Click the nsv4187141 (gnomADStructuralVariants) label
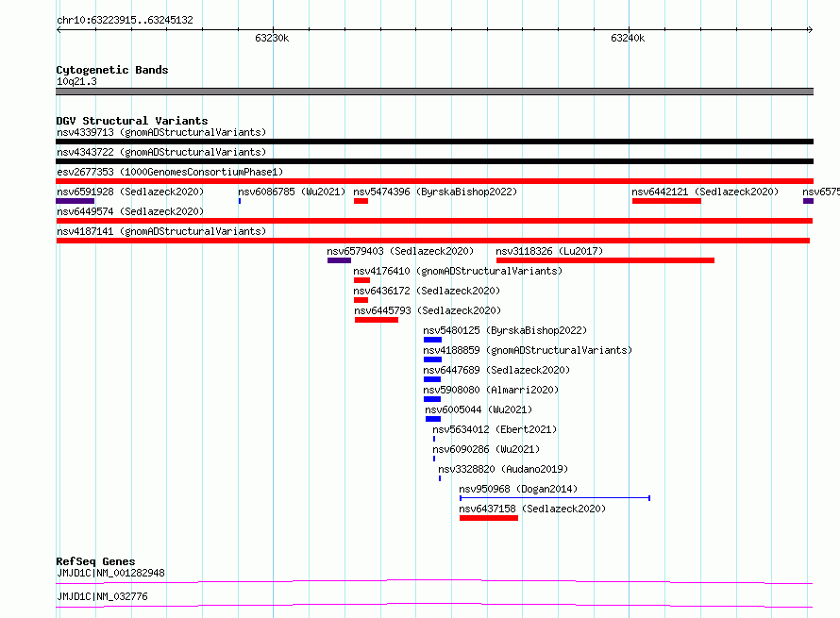Image resolution: width=840 pixels, height=618 pixels. (161, 231)
